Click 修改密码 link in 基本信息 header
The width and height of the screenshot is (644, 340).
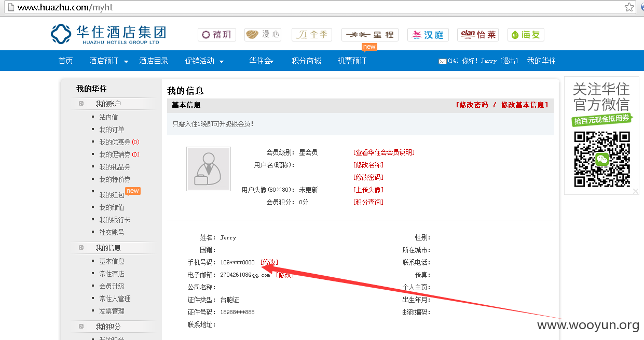(474, 105)
